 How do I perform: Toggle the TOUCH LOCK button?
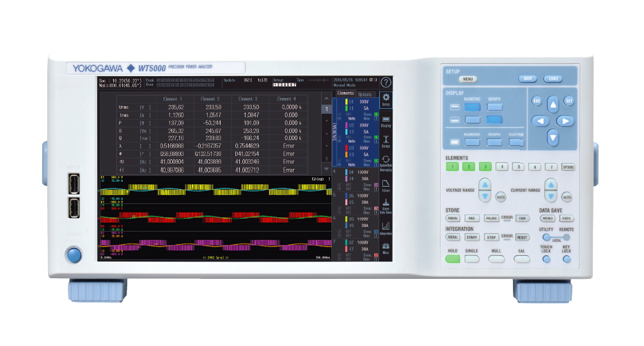[546, 259]
